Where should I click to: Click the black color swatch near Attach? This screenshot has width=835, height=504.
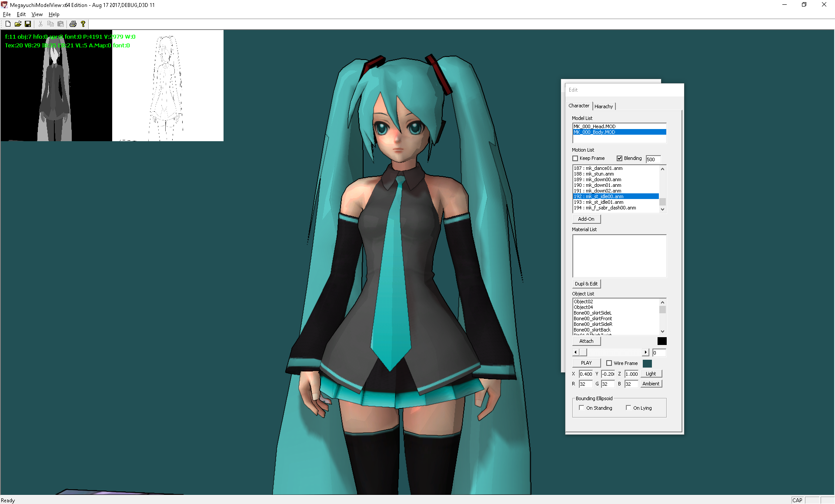tap(662, 341)
